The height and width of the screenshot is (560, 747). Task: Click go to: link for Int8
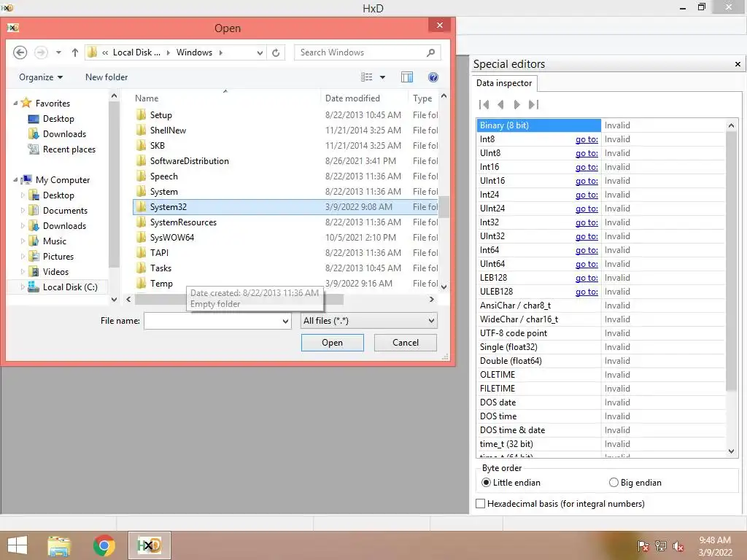(x=587, y=139)
